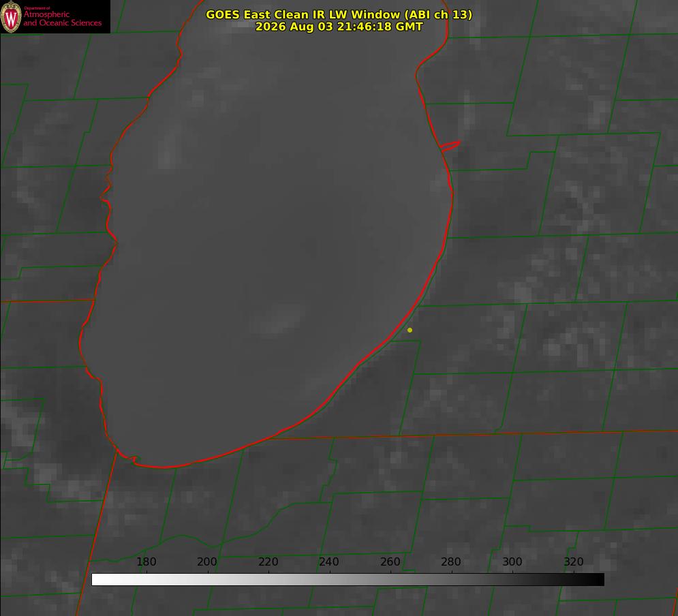Click the Atmospheric and Oceanic Sciences text
This screenshot has height=616, width=678.
[62, 18]
